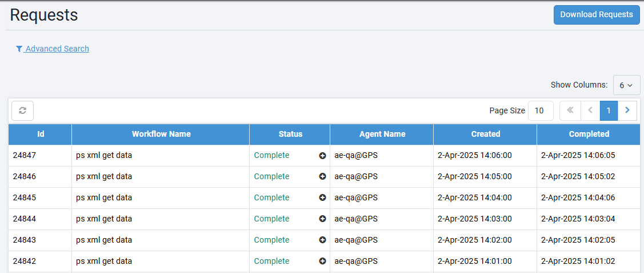Open the Advanced Search filter link

(53, 49)
